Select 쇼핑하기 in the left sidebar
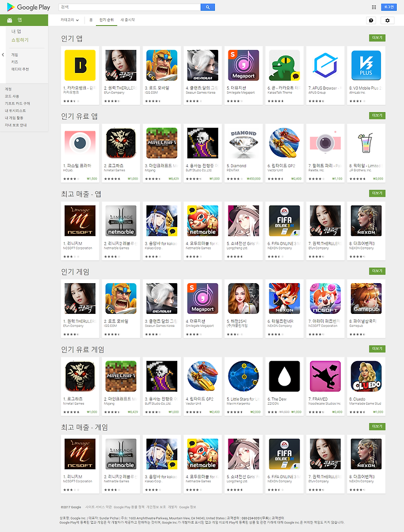The image size is (404, 532). 20,40
